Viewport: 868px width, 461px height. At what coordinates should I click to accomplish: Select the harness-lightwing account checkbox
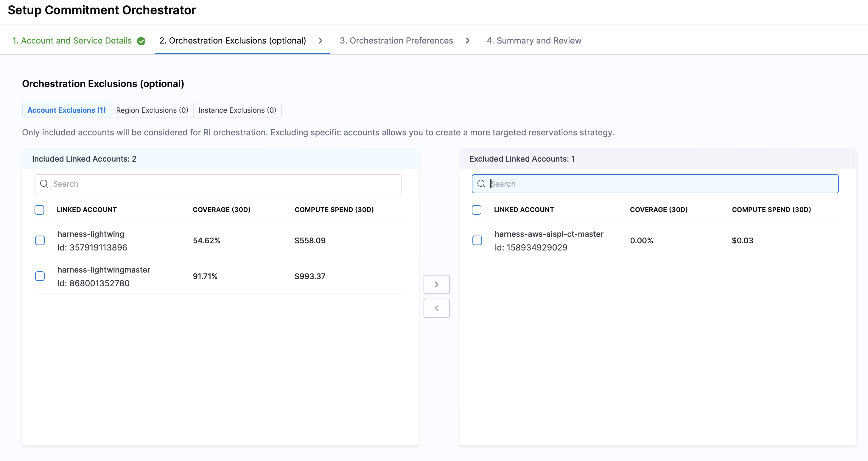coord(40,240)
